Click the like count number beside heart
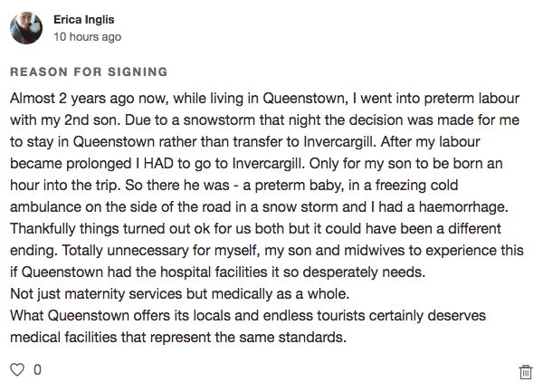 [x=37, y=369]
